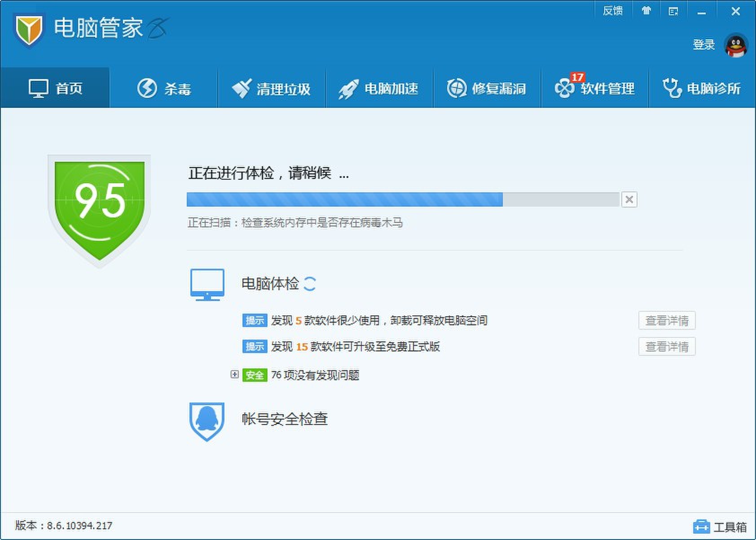Click the 登录 login link
This screenshot has width=756, height=540.
[x=703, y=44]
